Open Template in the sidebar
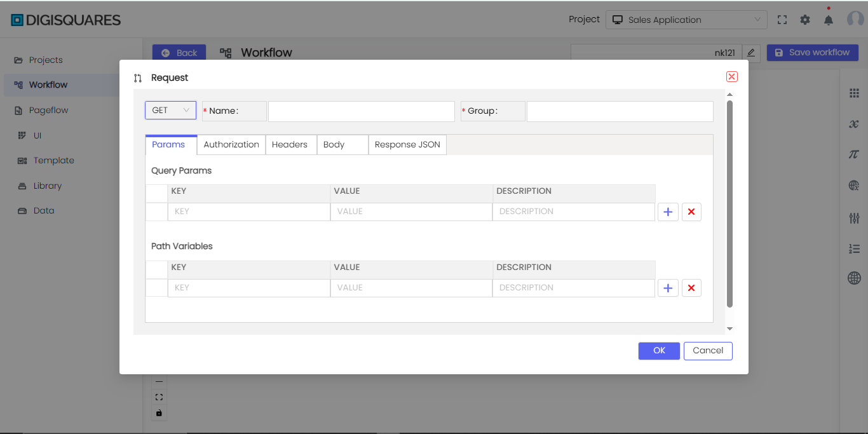Image resolution: width=868 pixels, height=434 pixels. point(45,160)
